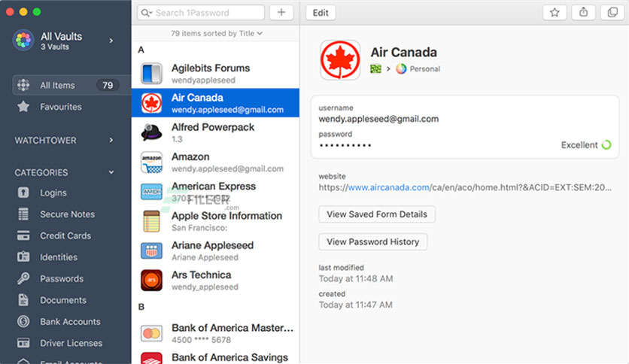Click the Personal vault icon

(x=401, y=69)
